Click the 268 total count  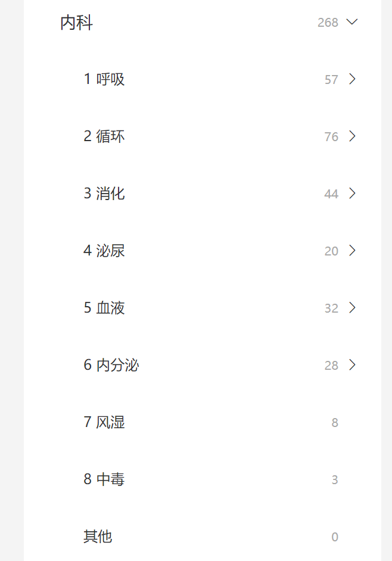pos(328,23)
